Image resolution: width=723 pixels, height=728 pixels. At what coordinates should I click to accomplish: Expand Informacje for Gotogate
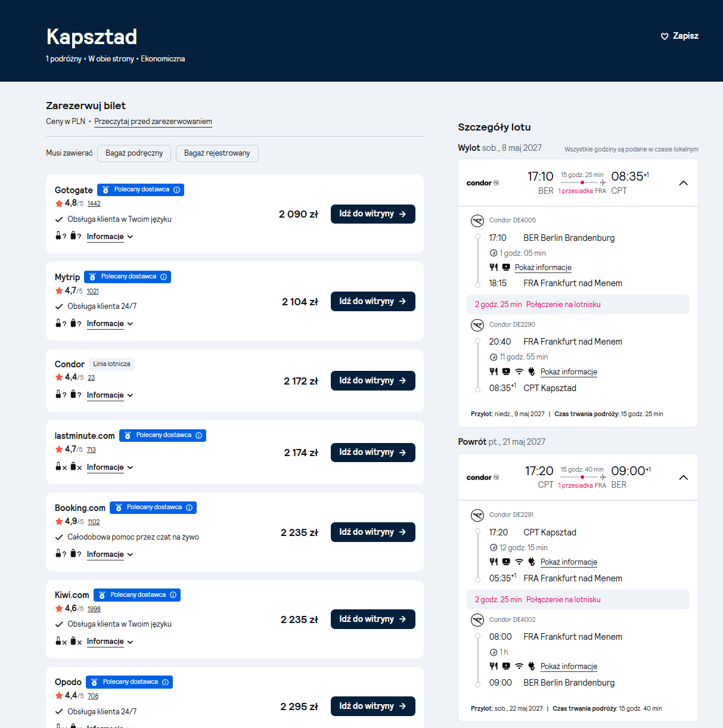tap(110, 237)
